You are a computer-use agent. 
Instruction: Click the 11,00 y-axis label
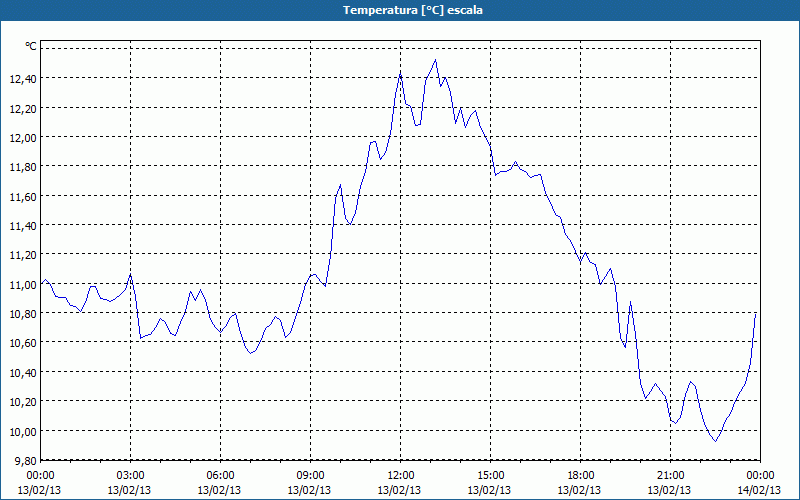(x=23, y=284)
